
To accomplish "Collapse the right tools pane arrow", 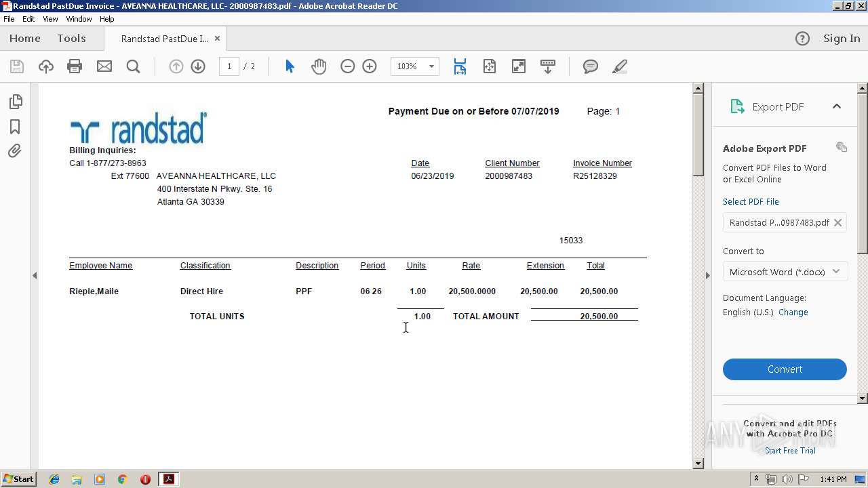I will (x=707, y=275).
